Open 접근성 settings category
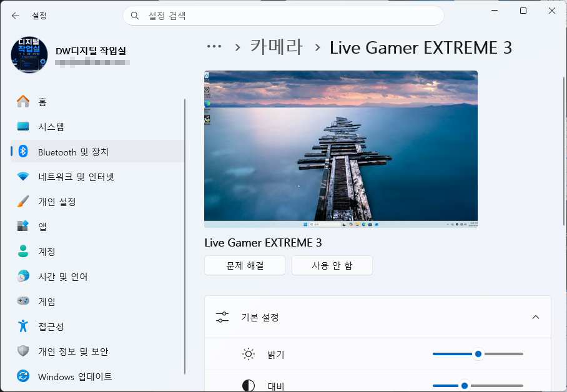567x392 pixels. click(97, 326)
